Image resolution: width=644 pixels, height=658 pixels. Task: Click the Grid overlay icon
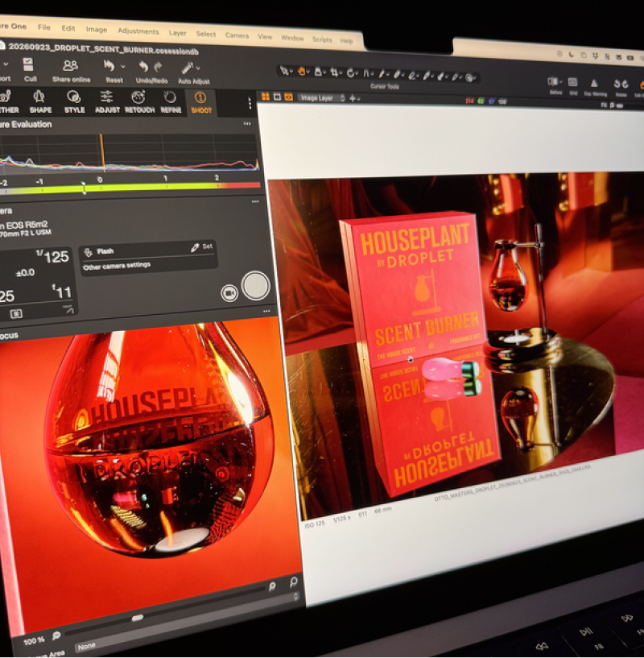point(572,82)
